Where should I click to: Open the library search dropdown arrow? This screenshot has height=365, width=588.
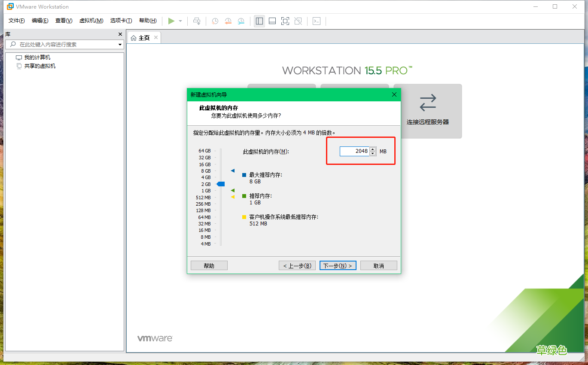tap(119, 44)
